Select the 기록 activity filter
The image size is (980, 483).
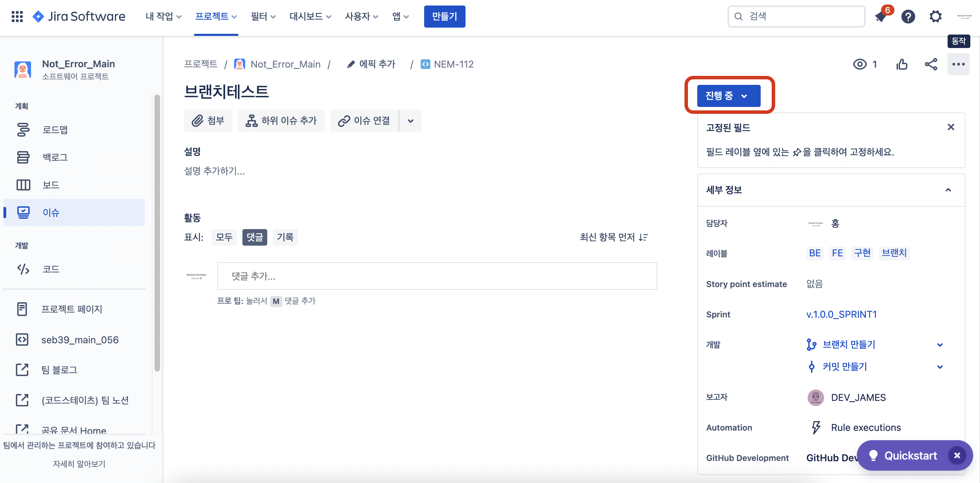coord(285,237)
